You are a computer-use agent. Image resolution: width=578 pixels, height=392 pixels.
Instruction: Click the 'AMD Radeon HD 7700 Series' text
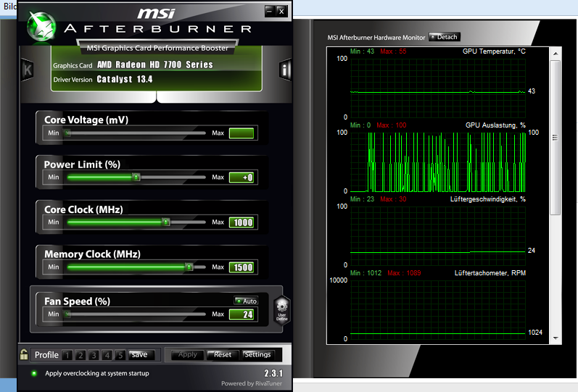pos(154,64)
